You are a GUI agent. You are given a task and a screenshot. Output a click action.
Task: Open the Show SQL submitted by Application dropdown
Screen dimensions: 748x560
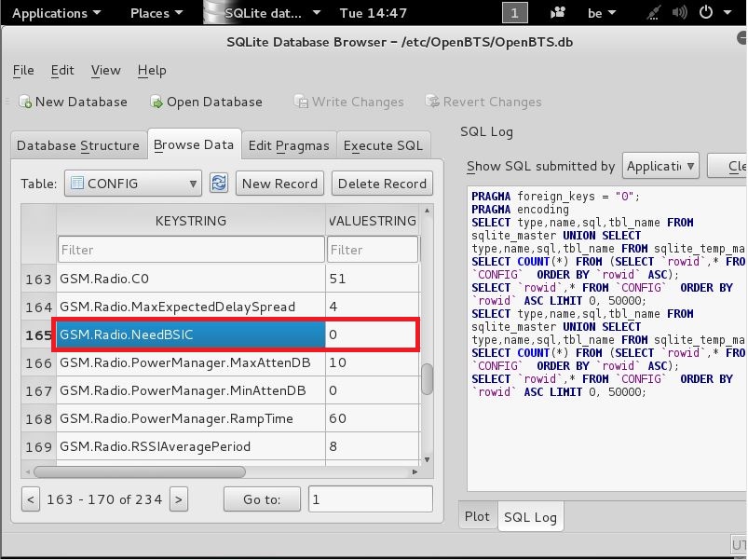660,166
